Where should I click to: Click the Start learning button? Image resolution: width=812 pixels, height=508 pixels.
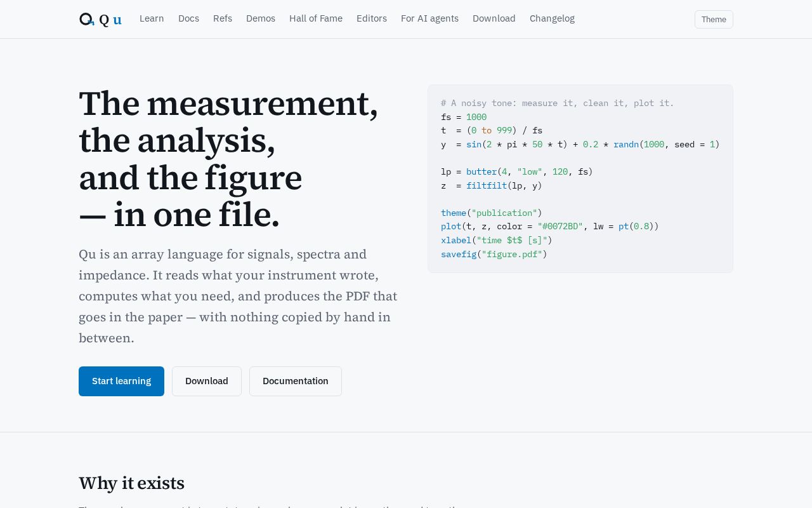(121, 381)
